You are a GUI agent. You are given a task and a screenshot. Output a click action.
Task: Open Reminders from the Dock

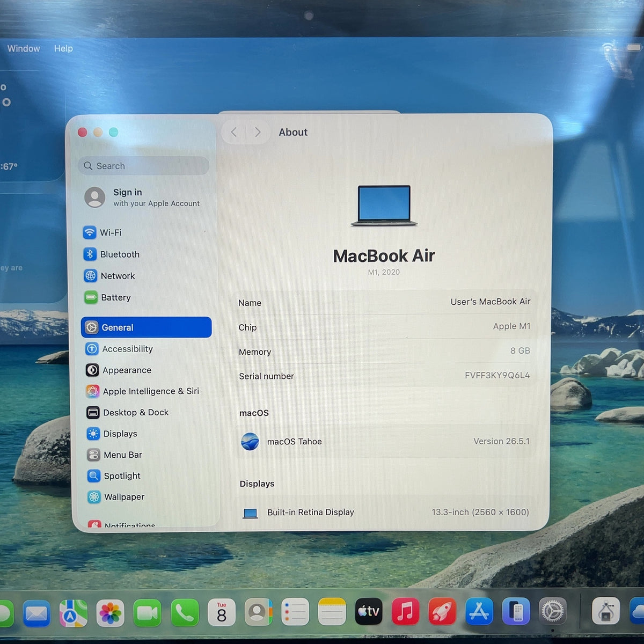[295, 612]
